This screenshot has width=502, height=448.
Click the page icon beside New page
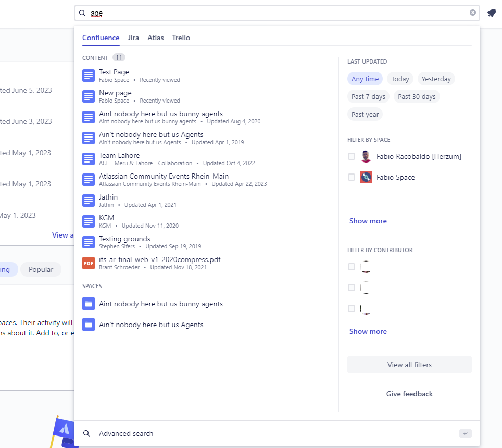(x=89, y=96)
